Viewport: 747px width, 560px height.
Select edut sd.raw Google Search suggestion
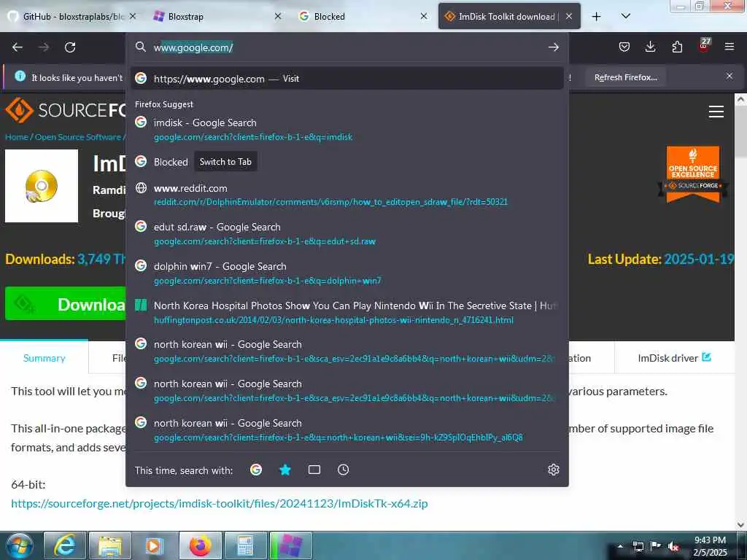tap(347, 234)
